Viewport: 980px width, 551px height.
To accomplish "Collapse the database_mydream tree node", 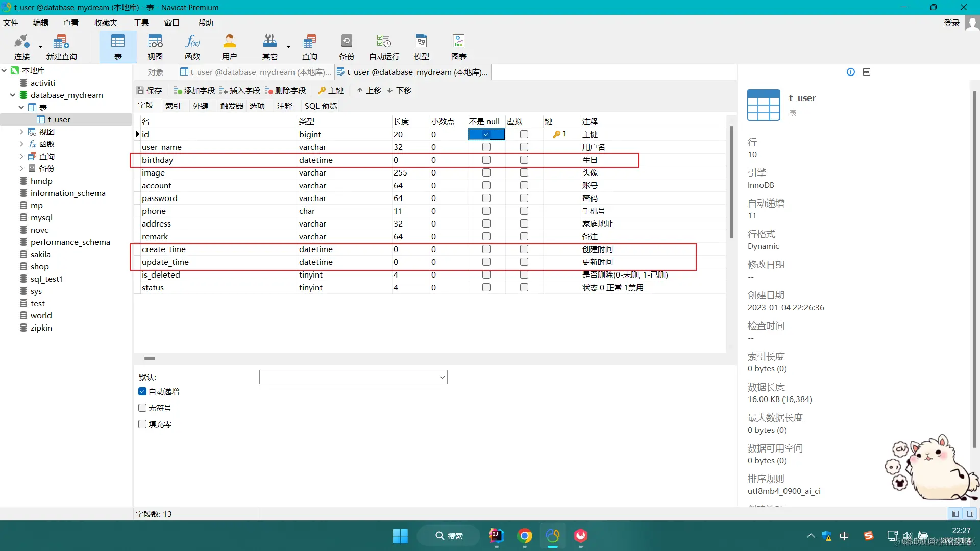I will pyautogui.click(x=13, y=95).
